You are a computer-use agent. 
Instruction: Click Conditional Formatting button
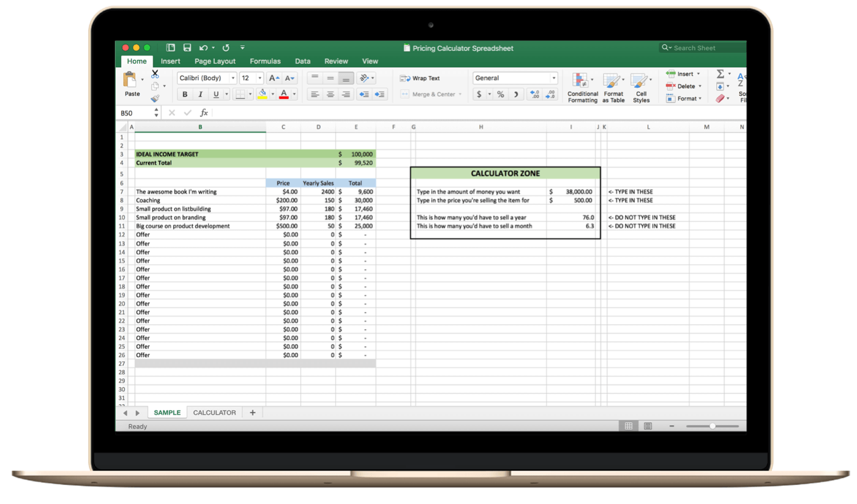click(583, 88)
